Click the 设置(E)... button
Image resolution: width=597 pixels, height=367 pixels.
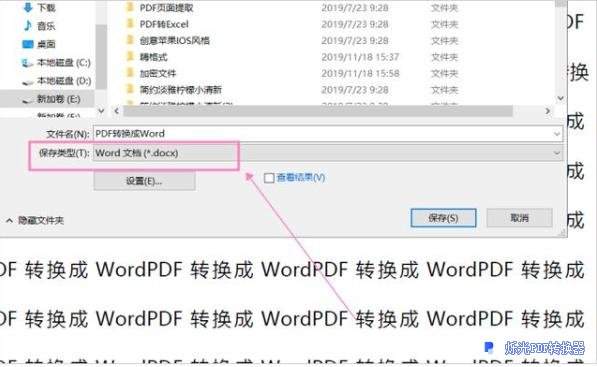pyautogui.click(x=144, y=181)
